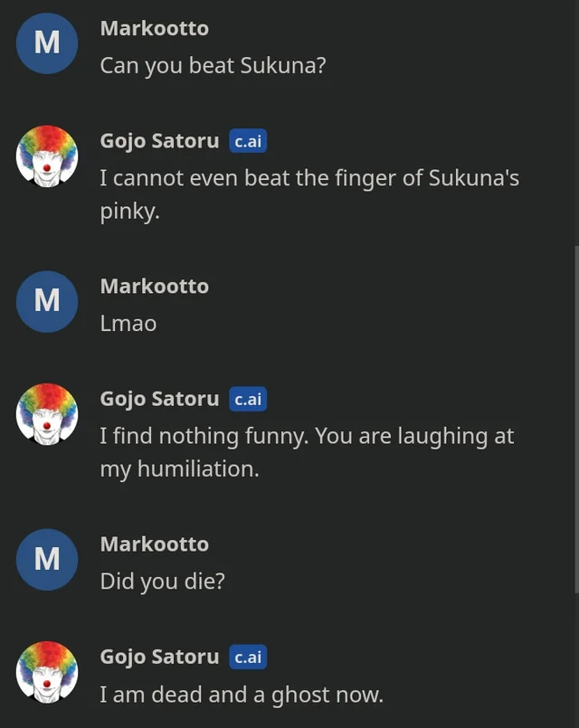Click Markootto's avatar next to the Lmao message
The width and height of the screenshot is (579, 728).
pos(46,301)
